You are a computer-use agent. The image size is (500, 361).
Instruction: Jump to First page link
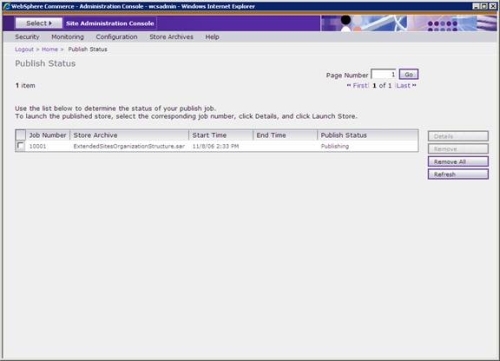(358, 86)
